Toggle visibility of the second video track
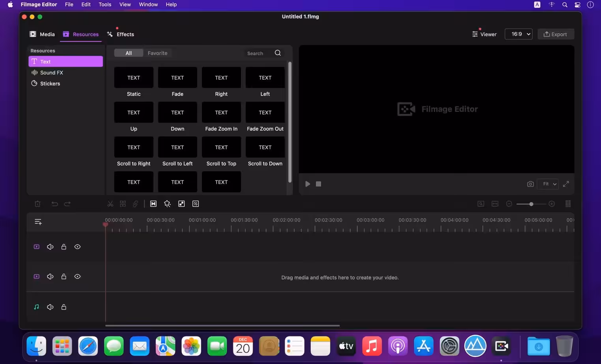The height and width of the screenshot is (364, 601). (77, 277)
